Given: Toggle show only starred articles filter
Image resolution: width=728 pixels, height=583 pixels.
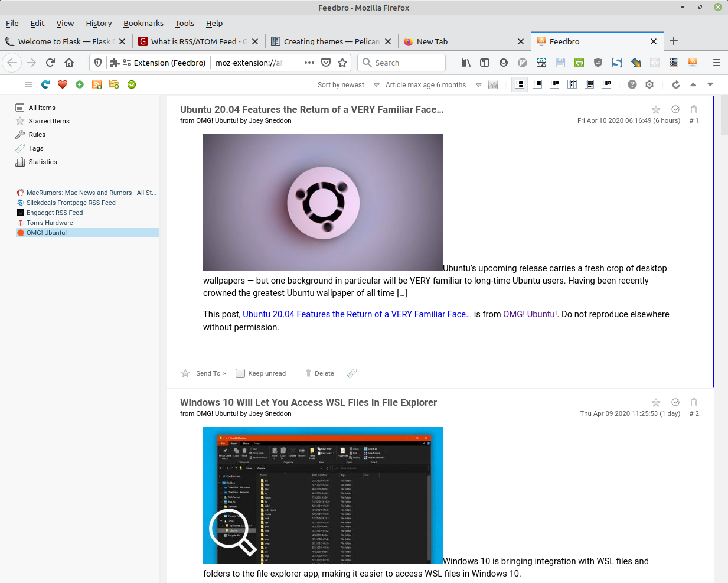Looking at the screenshot, I should 493,84.
